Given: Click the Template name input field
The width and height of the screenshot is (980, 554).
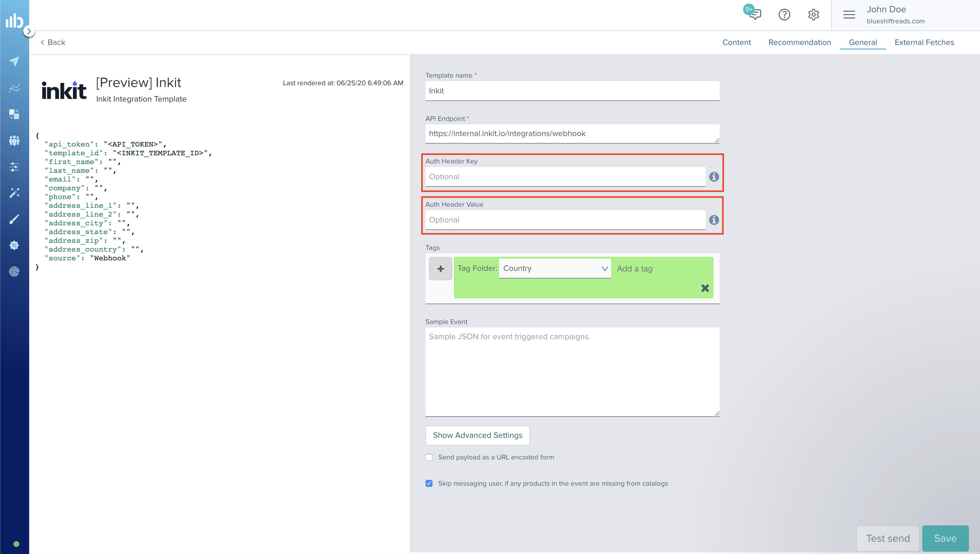Looking at the screenshot, I should pyautogui.click(x=572, y=91).
